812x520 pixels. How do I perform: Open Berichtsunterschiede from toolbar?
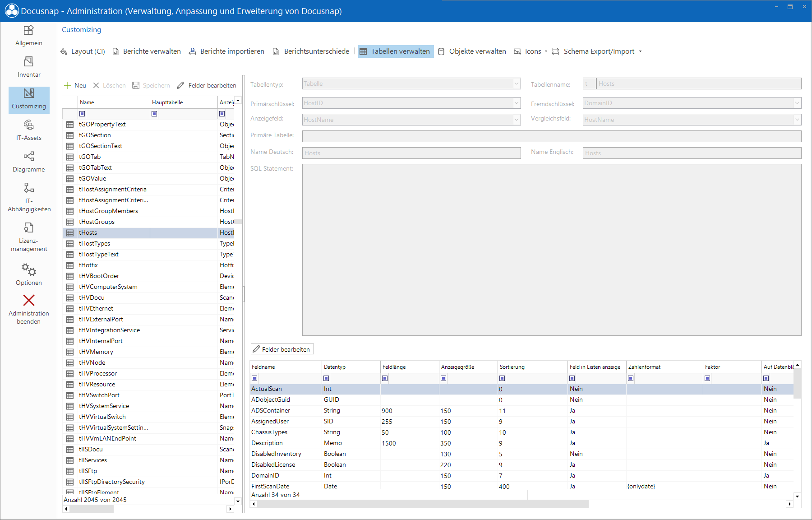[x=311, y=51]
